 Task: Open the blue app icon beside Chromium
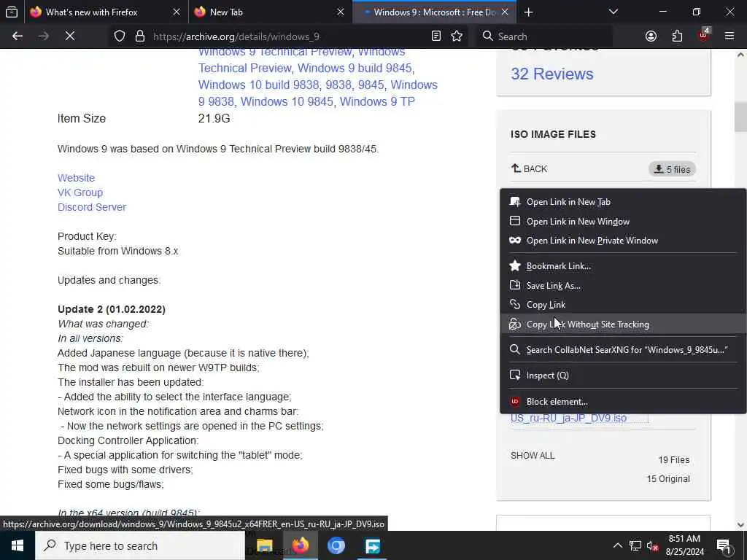click(372, 545)
